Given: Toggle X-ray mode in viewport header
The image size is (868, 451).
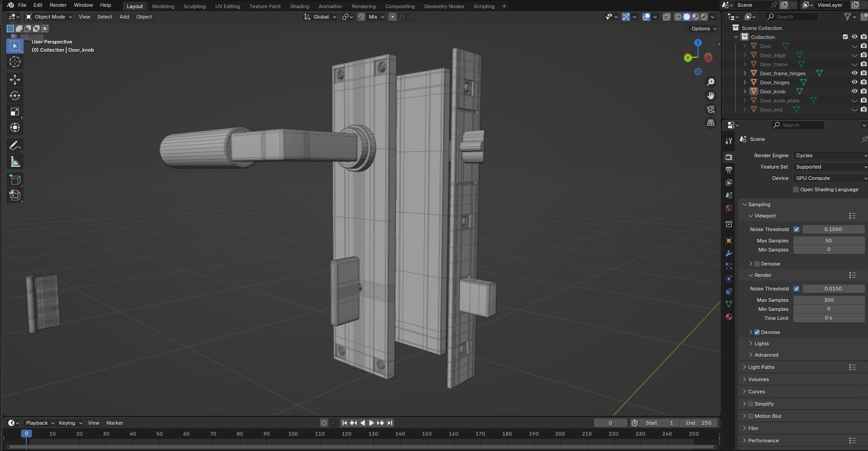Looking at the screenshot, I should [667, 17].
